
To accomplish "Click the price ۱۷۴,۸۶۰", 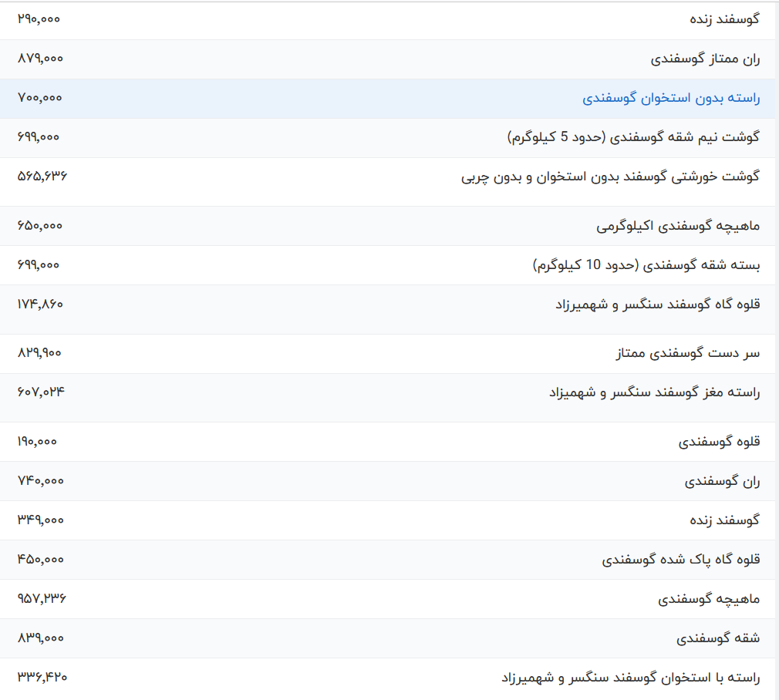I will pos(40,304).
